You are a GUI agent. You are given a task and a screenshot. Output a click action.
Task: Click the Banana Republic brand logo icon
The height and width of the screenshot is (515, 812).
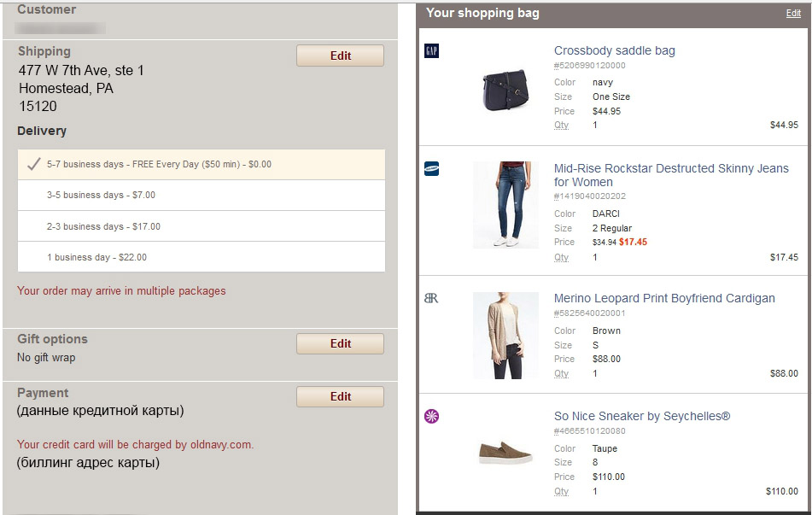(x=431, y=299)
